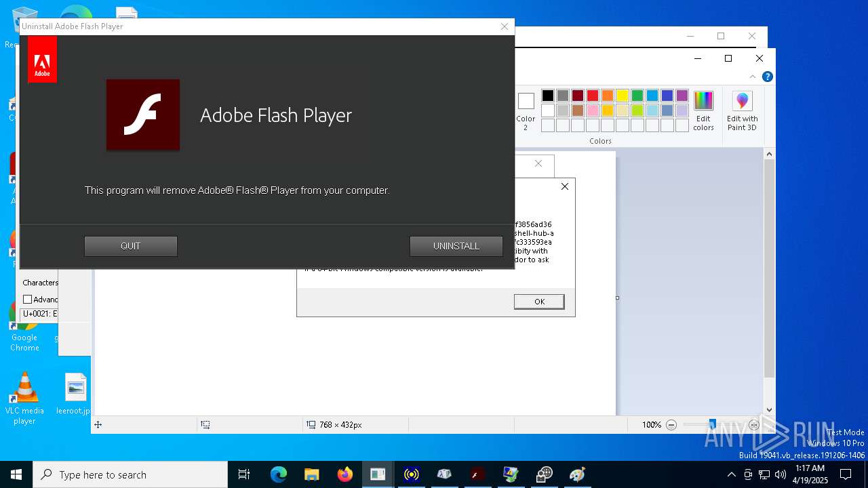Launch Firefox from the taskbar
Viewport: 868px width, 488px height.
pyautogui.click(x=344, y=474)
